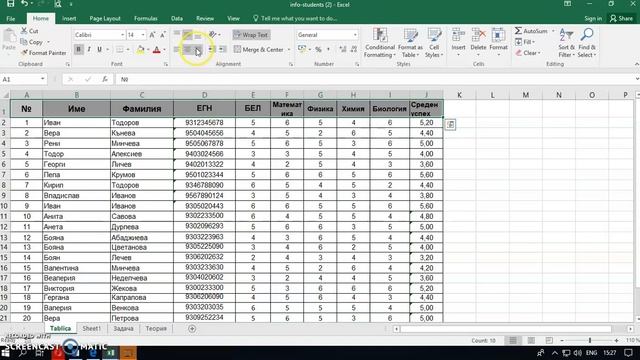640x360 pixels.
Task: Open the General number format dropdown
Action: (x=355, y=35)
